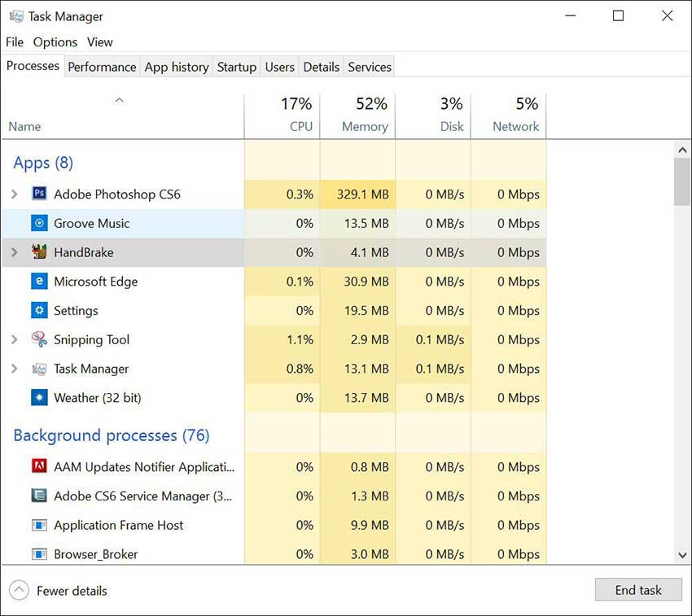Screen dimensions: 692x616
Task: Click the Browser_Broker process icon
Action: coord(39,554)
